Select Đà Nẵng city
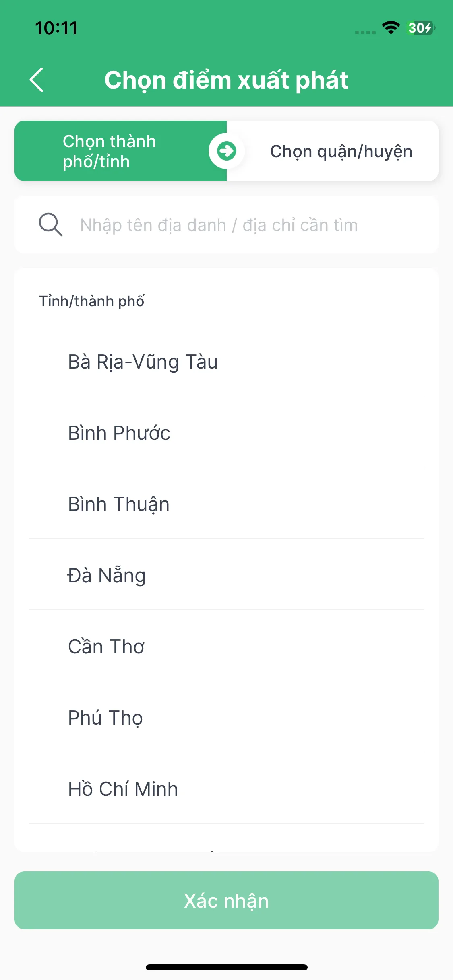The image size is (453, 980). pyautogui.click(x=226, y=575)
